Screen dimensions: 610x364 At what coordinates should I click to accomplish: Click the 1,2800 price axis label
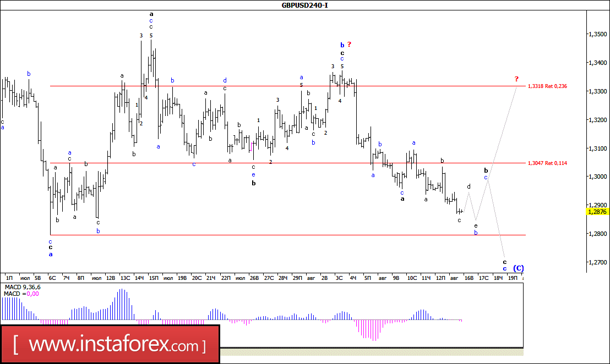[x=597, y=234]
